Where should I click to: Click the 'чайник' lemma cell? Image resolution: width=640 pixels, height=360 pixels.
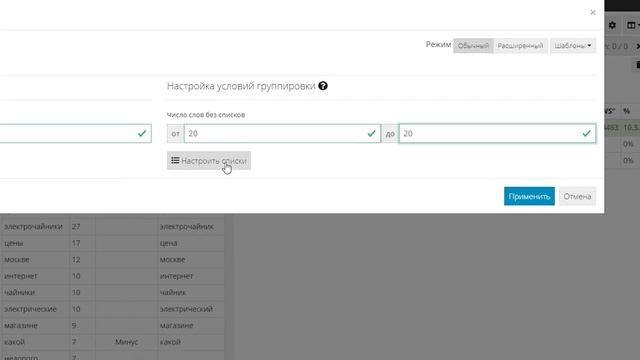[x=191, y=293]
